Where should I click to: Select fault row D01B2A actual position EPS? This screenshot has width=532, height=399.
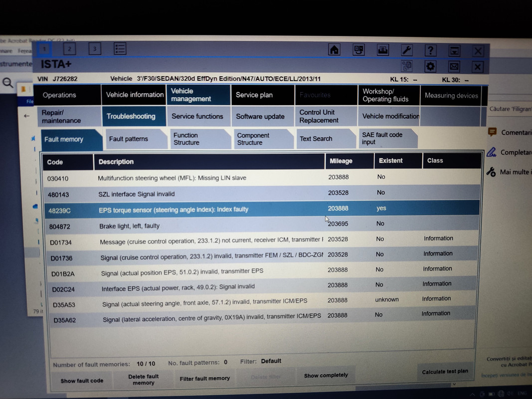262,271
